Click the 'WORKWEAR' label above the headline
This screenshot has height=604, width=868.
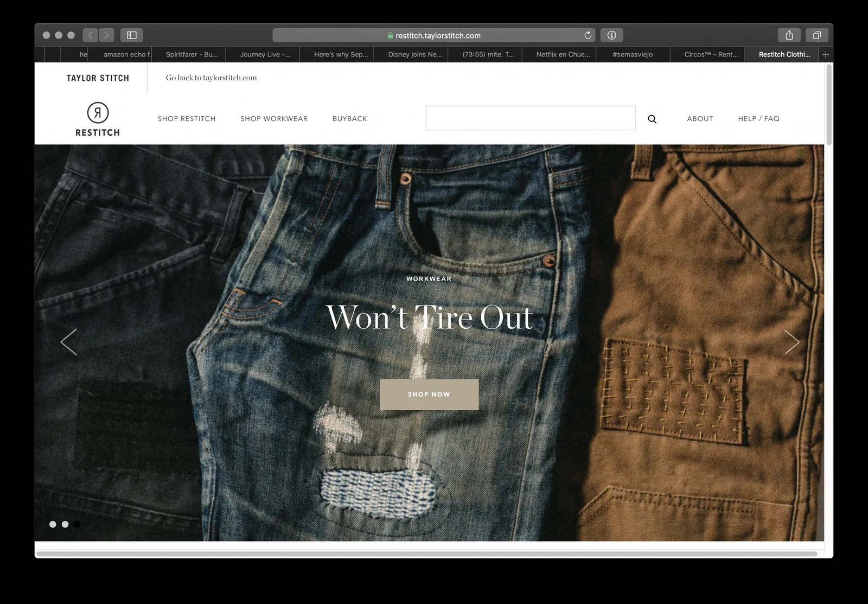coord(429,279)
